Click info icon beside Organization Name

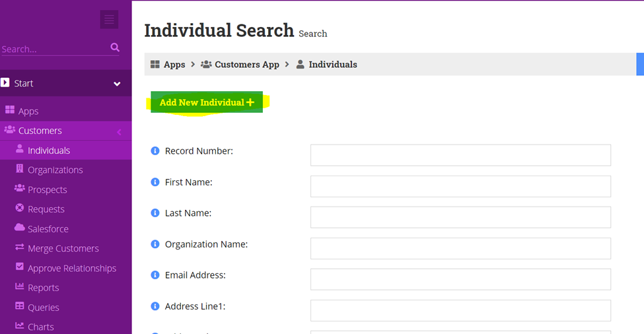155,244
